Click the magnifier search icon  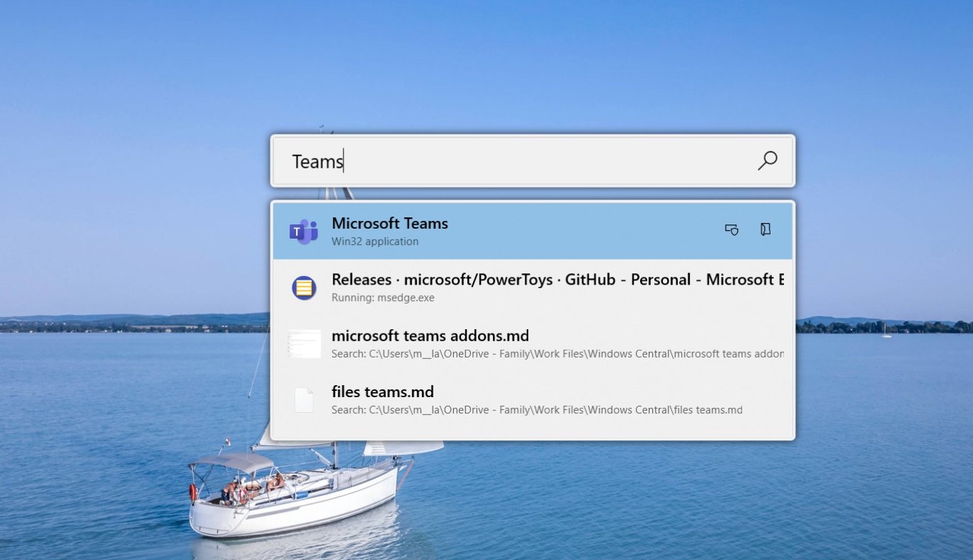coord(767,161)
